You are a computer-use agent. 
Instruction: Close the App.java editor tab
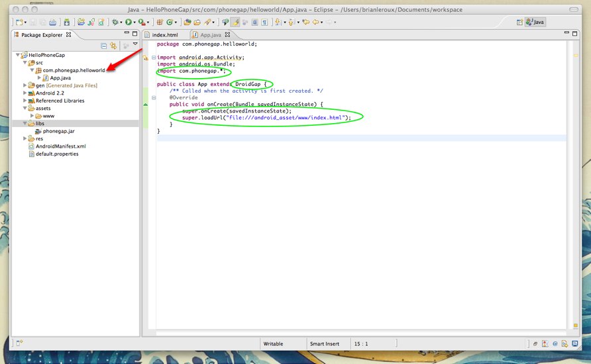(x=227, y=34)
